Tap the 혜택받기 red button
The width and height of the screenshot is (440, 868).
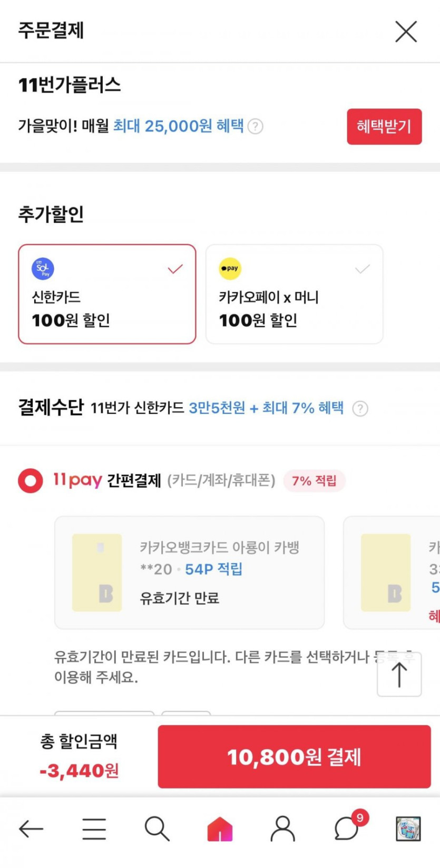tap(384, 126)
